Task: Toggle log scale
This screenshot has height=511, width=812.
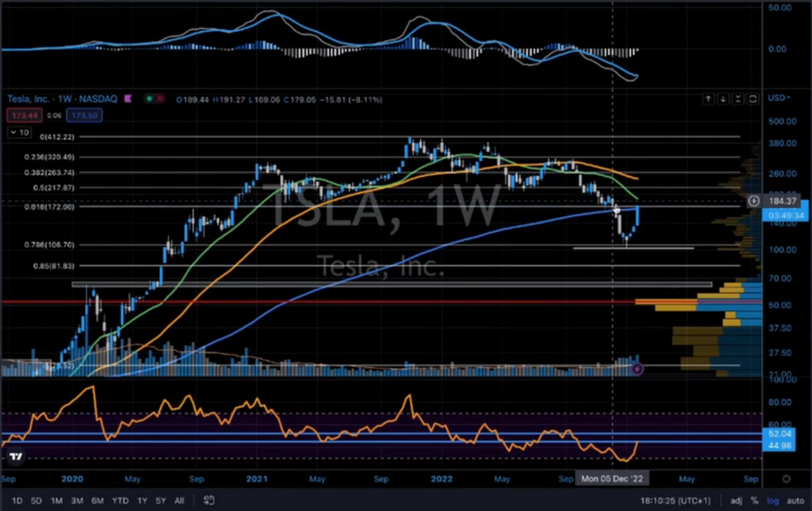Action: click(773, 500)
